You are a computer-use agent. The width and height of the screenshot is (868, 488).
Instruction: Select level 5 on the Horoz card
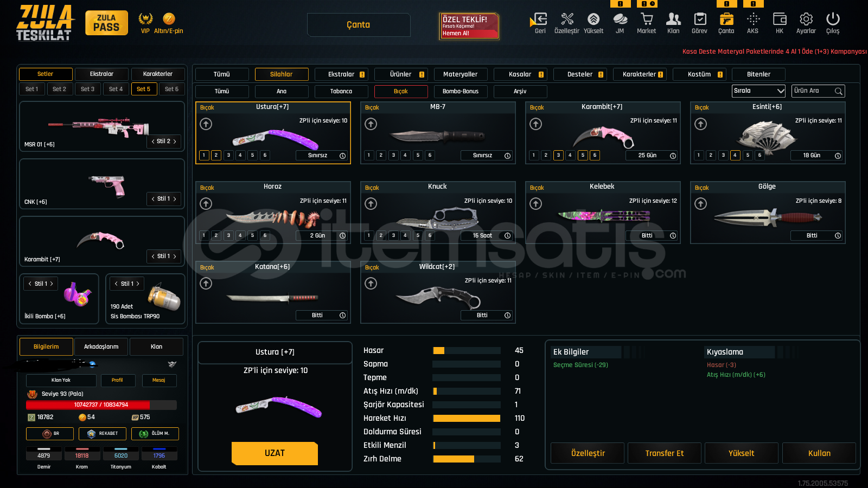[252, 235]
